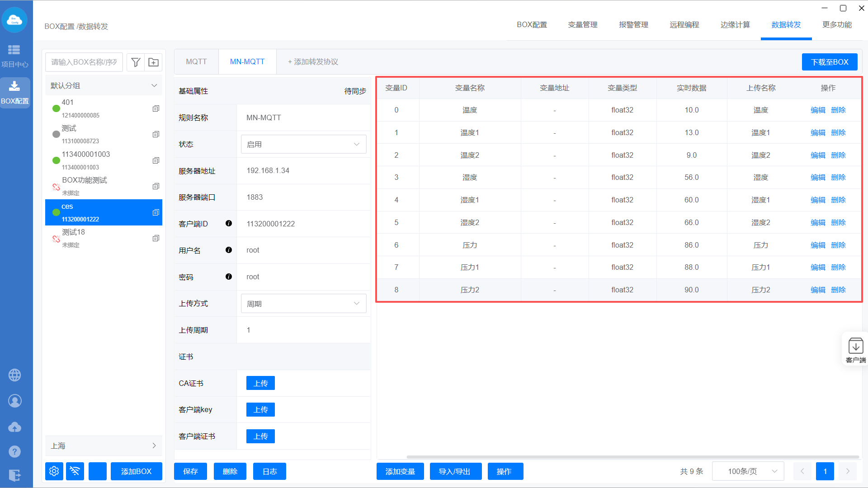The width and height of the screenshot is (868, 488).
Task: Click the info icon beside 客户端ID
Action: click(229, 224)
